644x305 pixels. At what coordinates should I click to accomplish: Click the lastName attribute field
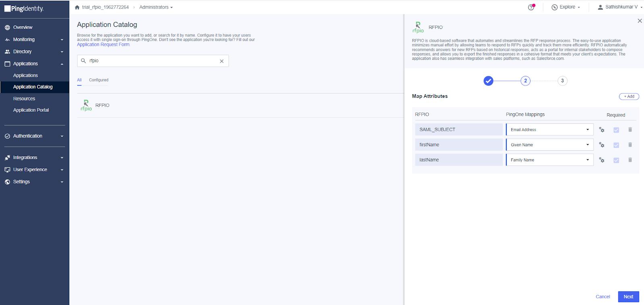click(459, 160)
